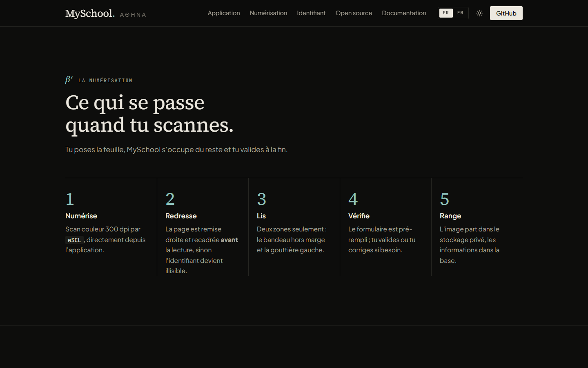Go to MyScool home logo
The height and width of the screenshot is (368, 588).
pyautogui.click(x=90, y=13)
